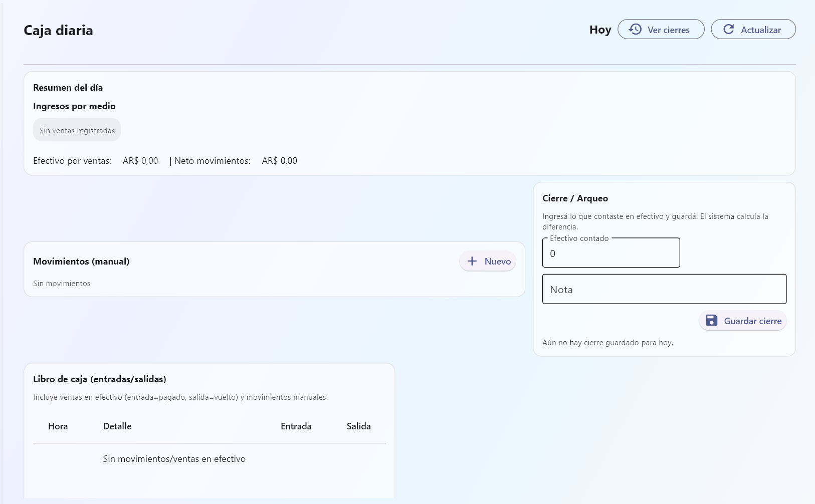Click the Caja diaria page title

59,31
